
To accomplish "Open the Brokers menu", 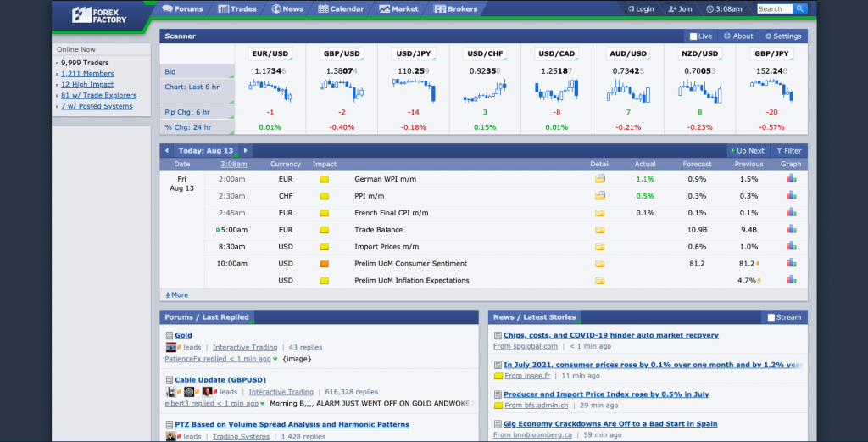I will [x=455, y=8].
